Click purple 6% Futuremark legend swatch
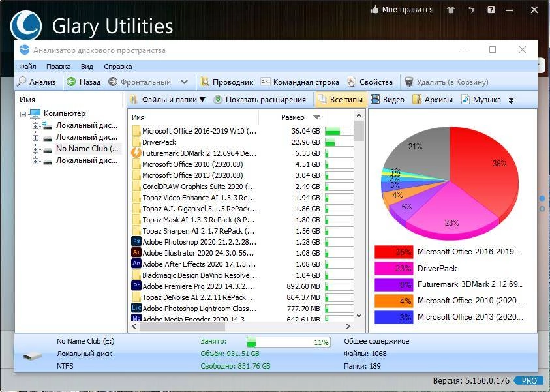 click(x=393, y=284)
